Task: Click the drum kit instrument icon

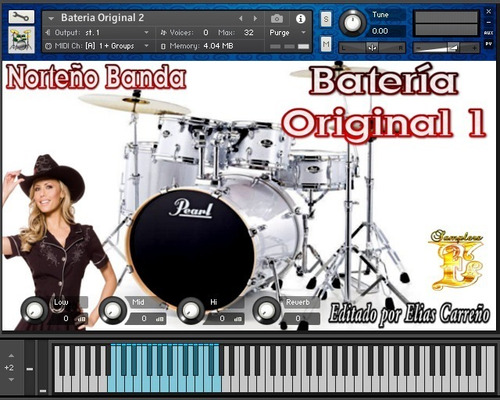Action: pos(21,40)
